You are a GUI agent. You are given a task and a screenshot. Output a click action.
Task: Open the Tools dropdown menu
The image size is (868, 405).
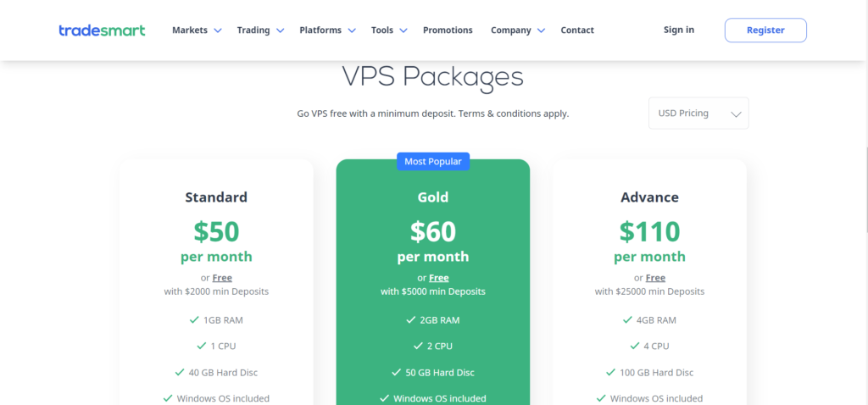point(388,31)
